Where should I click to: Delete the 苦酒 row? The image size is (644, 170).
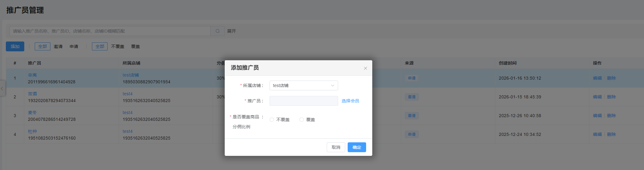click(x=611, y=97)
